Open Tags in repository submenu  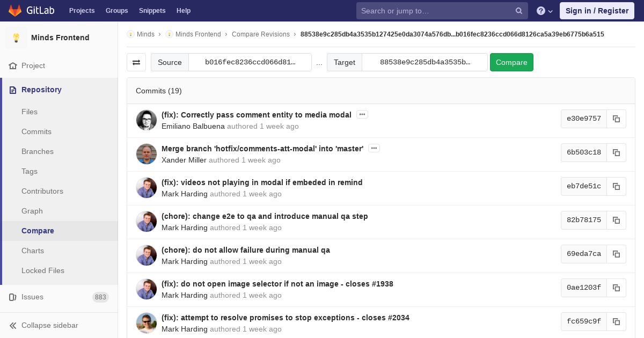click(x=30, y=171)
